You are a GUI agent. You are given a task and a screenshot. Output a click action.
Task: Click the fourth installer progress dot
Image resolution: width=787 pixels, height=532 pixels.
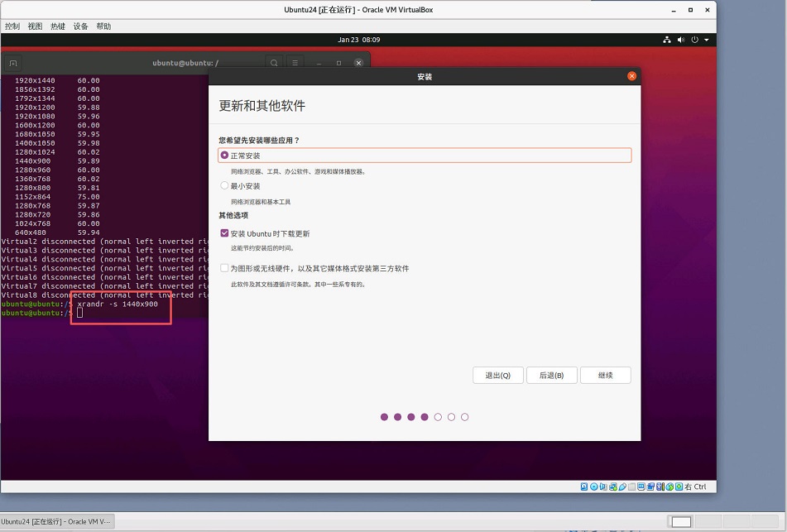(425, 417)
